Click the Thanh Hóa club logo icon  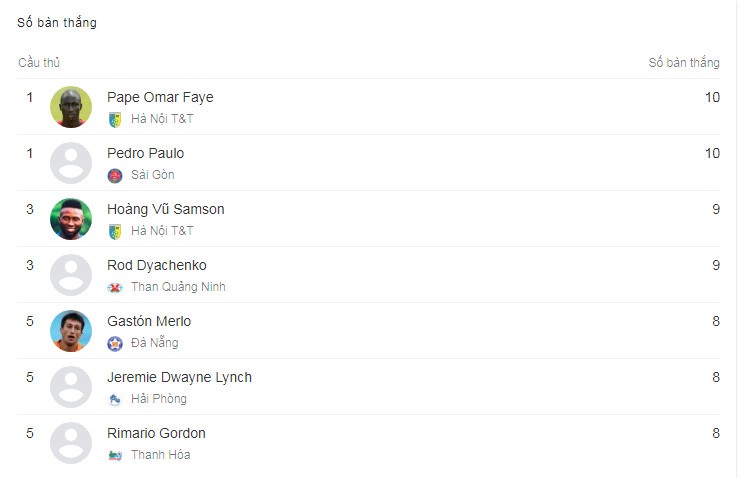(115, 455)
